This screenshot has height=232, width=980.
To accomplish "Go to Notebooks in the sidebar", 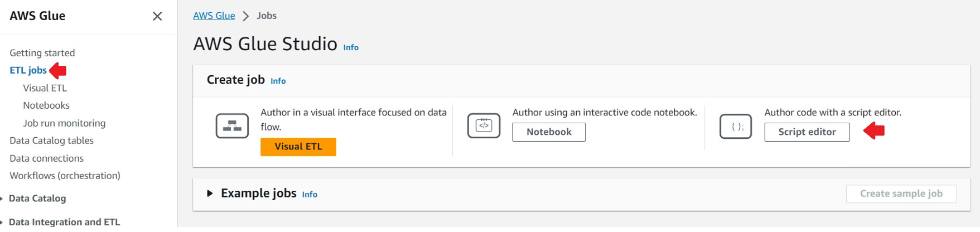I will click(x=46, y=105).
